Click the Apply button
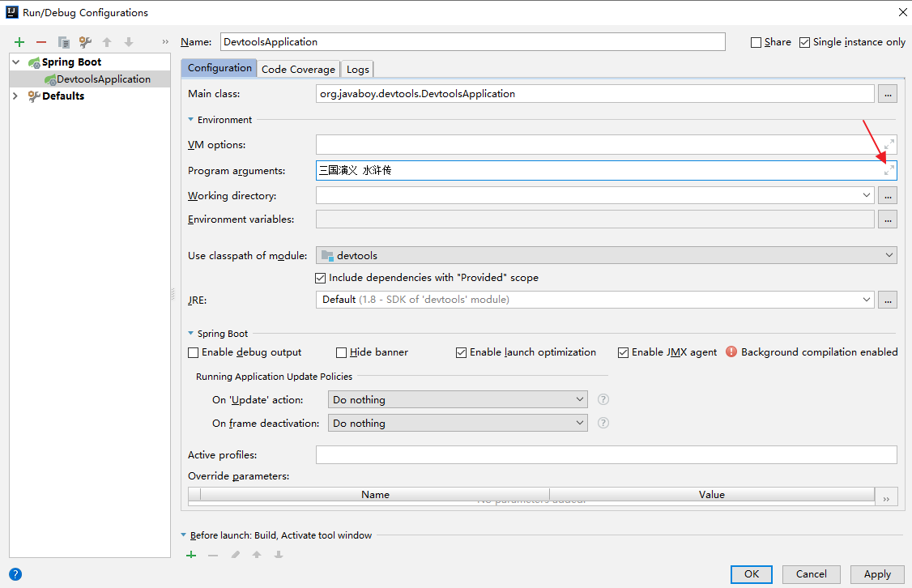This screenshot has width=912, height=588. (877, 573)
